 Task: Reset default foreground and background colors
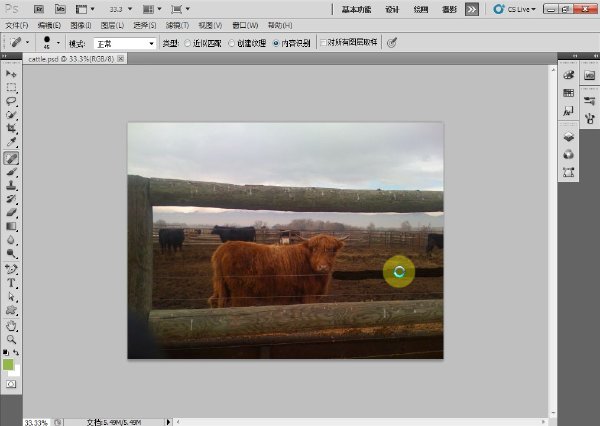6,352
